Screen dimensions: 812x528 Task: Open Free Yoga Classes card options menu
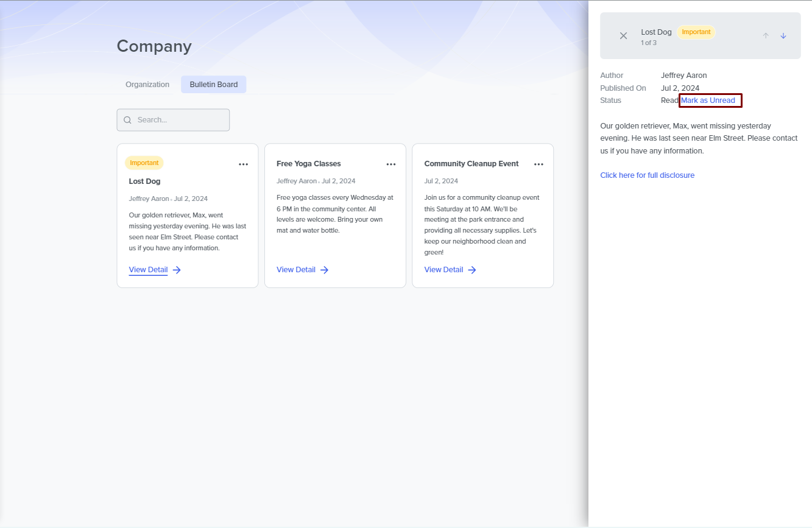tap(391, 164)
